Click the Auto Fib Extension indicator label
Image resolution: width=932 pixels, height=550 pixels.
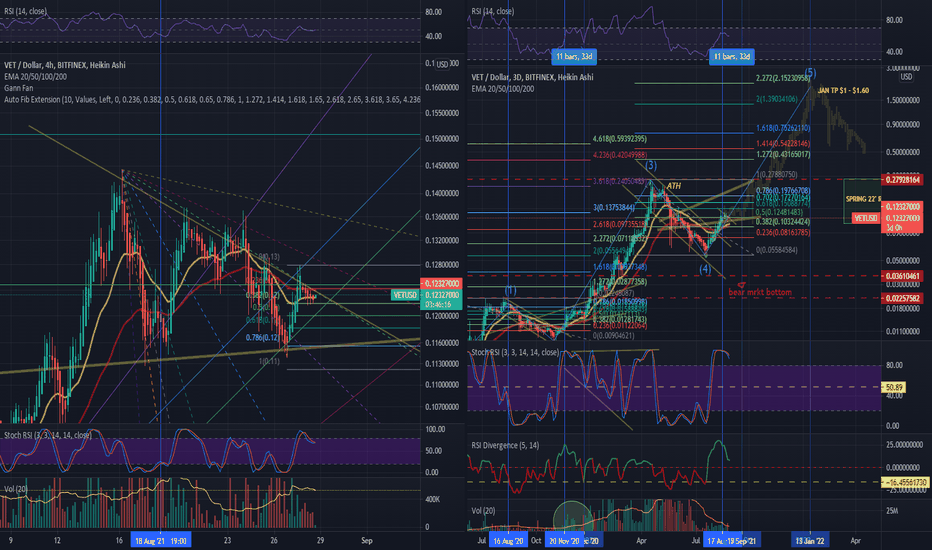(x=212, y=99)
